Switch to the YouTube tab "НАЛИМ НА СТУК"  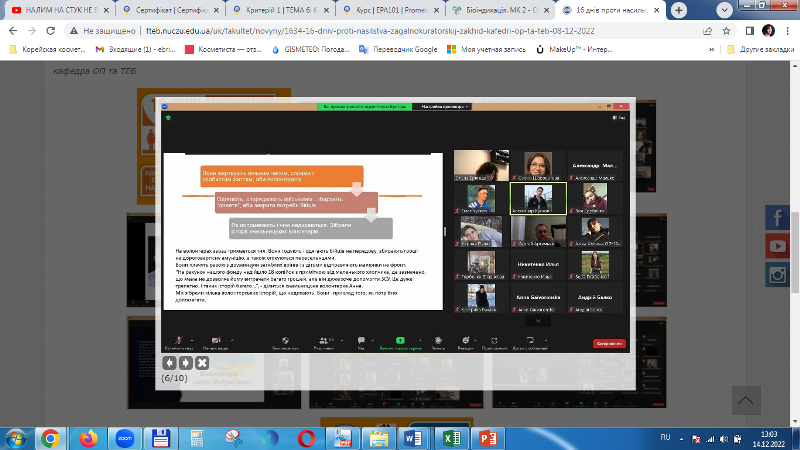pos(60,10)
